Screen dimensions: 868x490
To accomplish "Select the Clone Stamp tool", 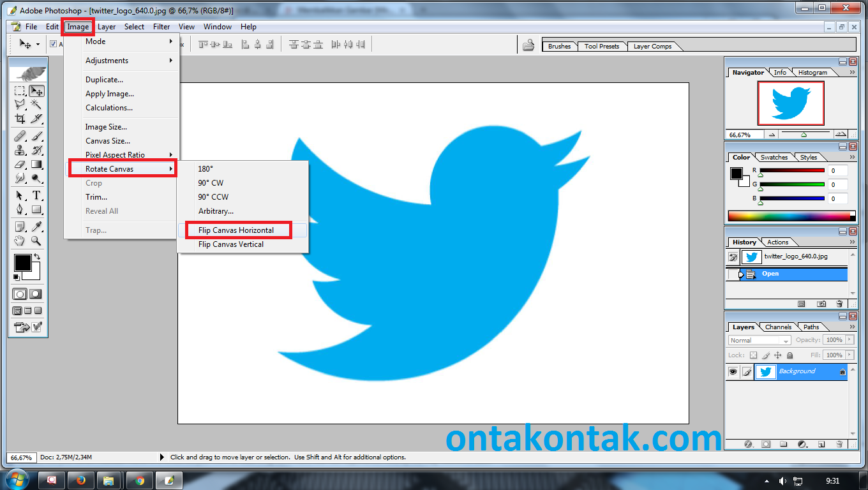I will coord(19,151).
